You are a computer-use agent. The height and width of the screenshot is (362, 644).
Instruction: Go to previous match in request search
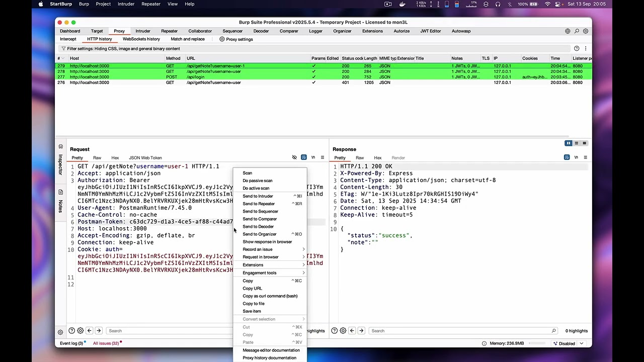click(89, 331)
